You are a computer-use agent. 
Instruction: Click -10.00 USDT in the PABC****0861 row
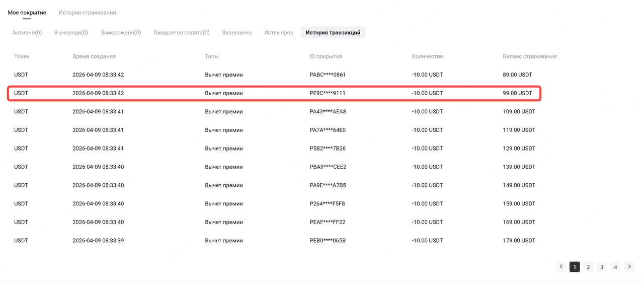[428, 75]
